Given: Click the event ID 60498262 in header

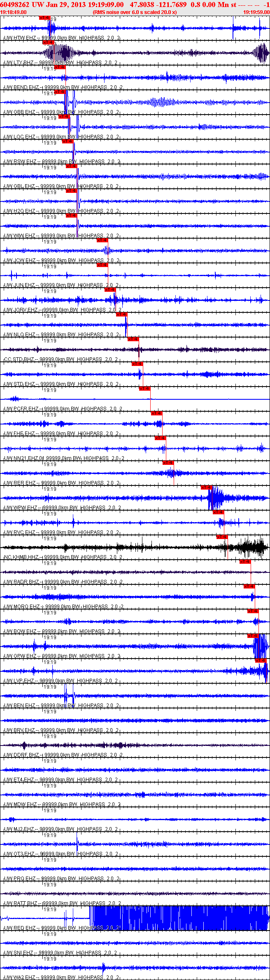Looking at the screenshot, I should pos(14,4).
